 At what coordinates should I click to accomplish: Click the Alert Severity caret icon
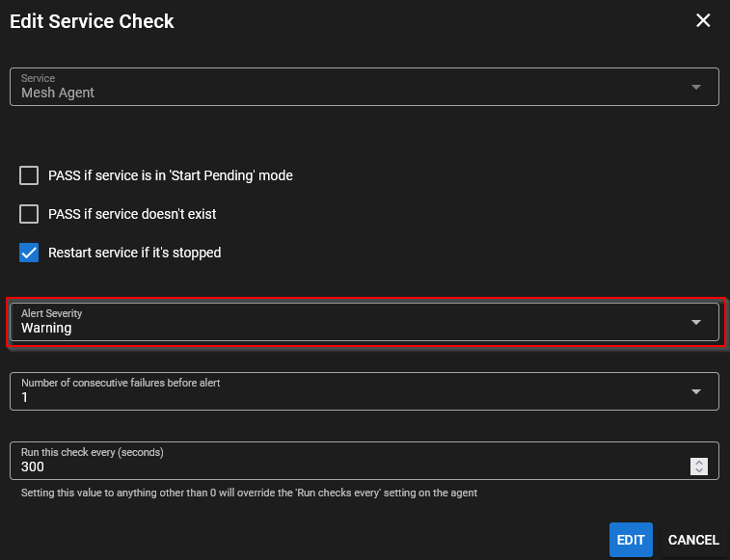(696, 322)
